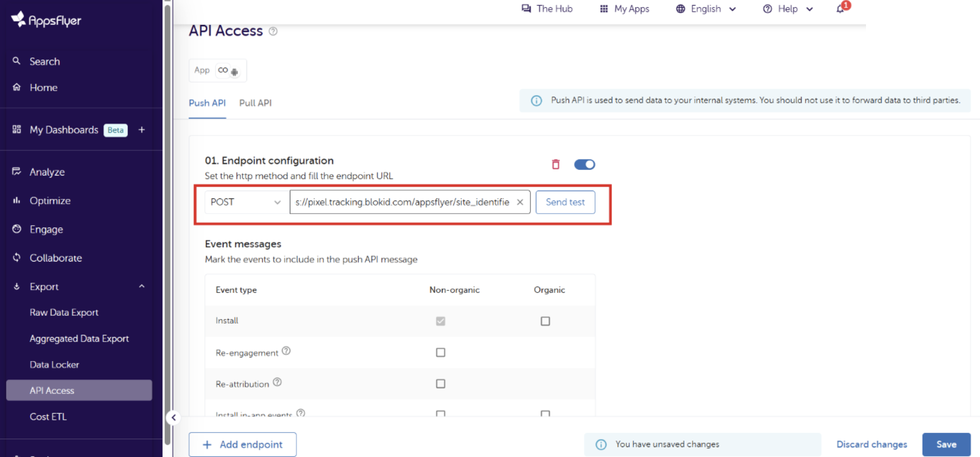Image resolution: width=980 pixels, height=457 pixels.
Task: Open The Hub
Action: pyautogui.click(x=547, y=8)
